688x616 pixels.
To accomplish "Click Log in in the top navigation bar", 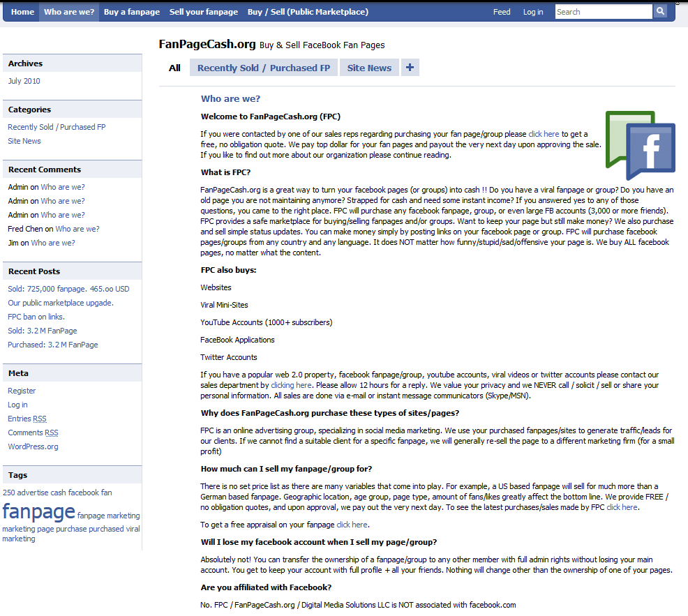I will click(532, 12).
